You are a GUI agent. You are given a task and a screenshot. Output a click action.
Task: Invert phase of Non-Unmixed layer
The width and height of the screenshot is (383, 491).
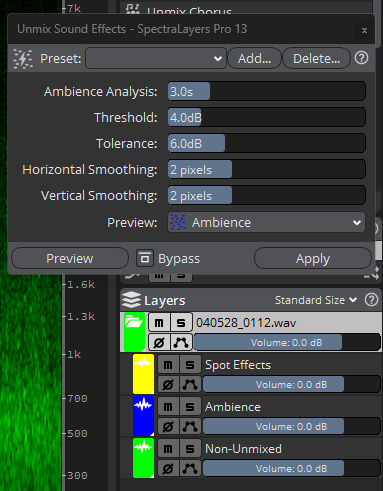click(168, 468)
